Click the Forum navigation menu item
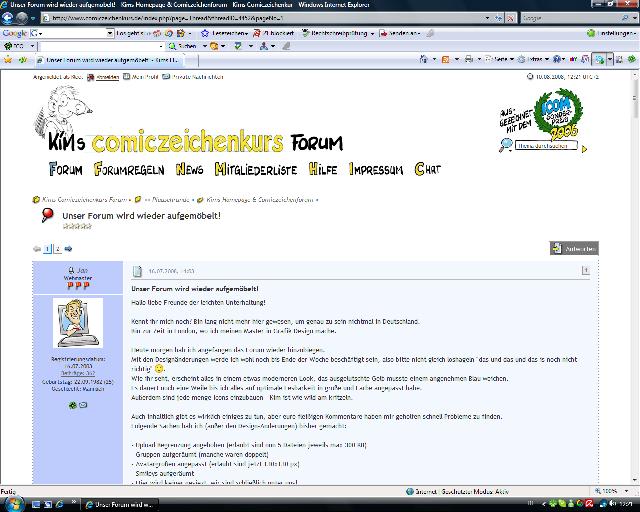The image size is (640, 512). click(x=66, y=169)
